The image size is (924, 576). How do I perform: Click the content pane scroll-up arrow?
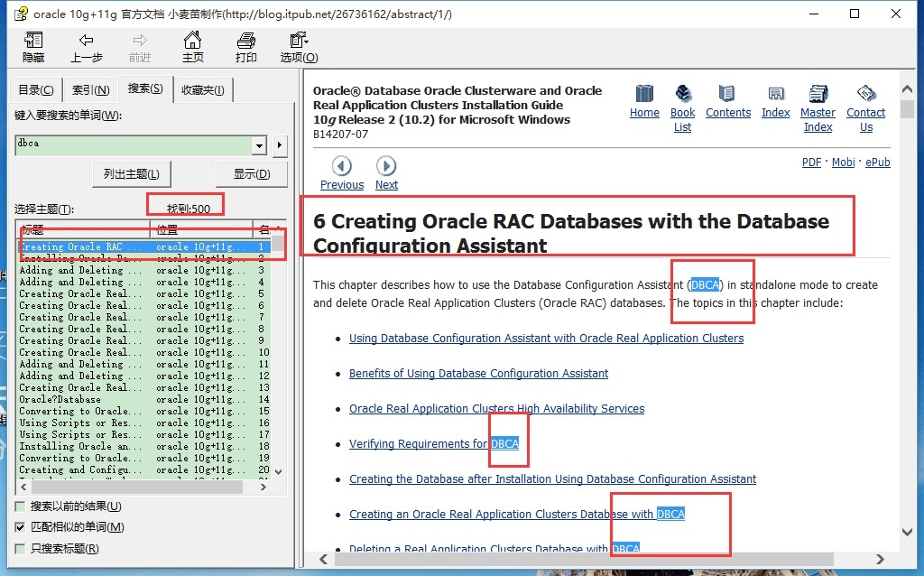pyautogui.click(x=908, y=89)
